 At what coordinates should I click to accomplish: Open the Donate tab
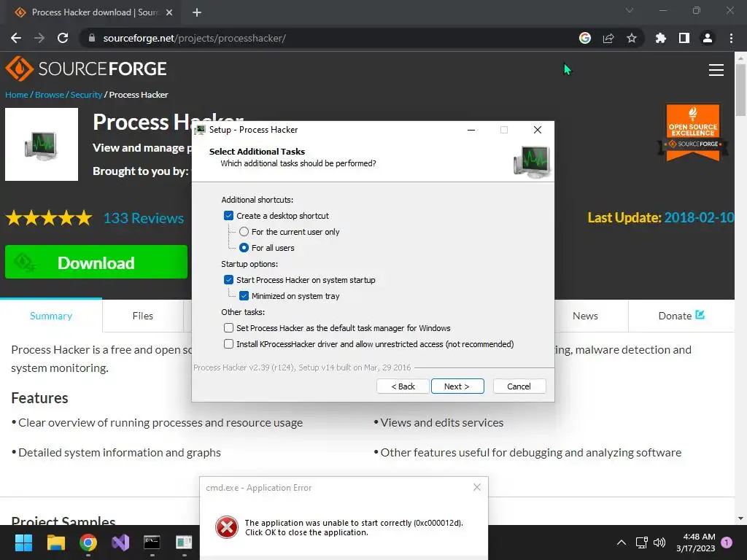681,316
